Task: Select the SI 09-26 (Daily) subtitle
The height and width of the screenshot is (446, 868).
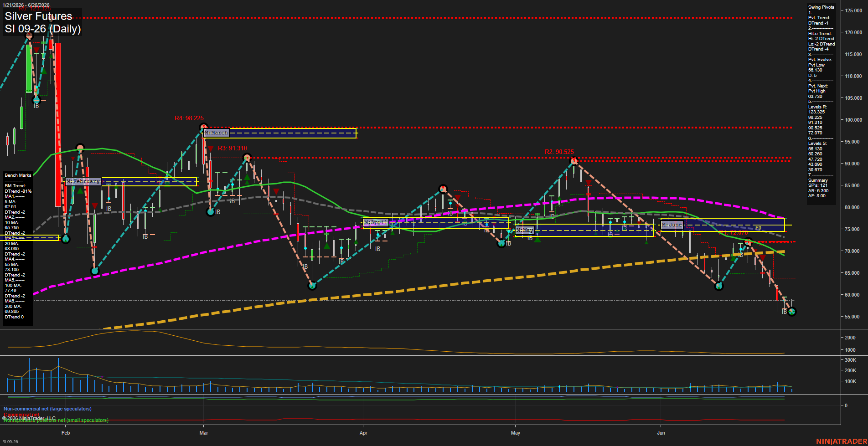Action: tap(43, 29)
